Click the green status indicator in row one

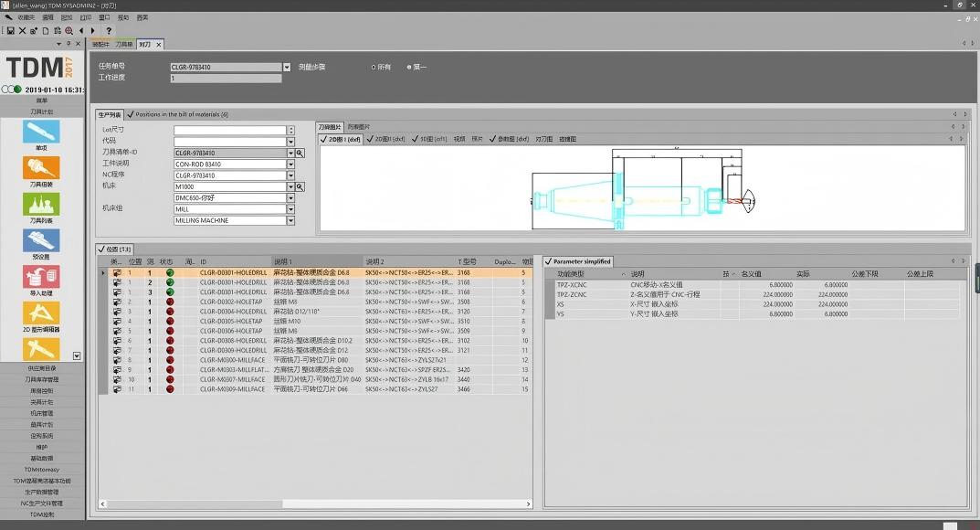pos(170,273)
